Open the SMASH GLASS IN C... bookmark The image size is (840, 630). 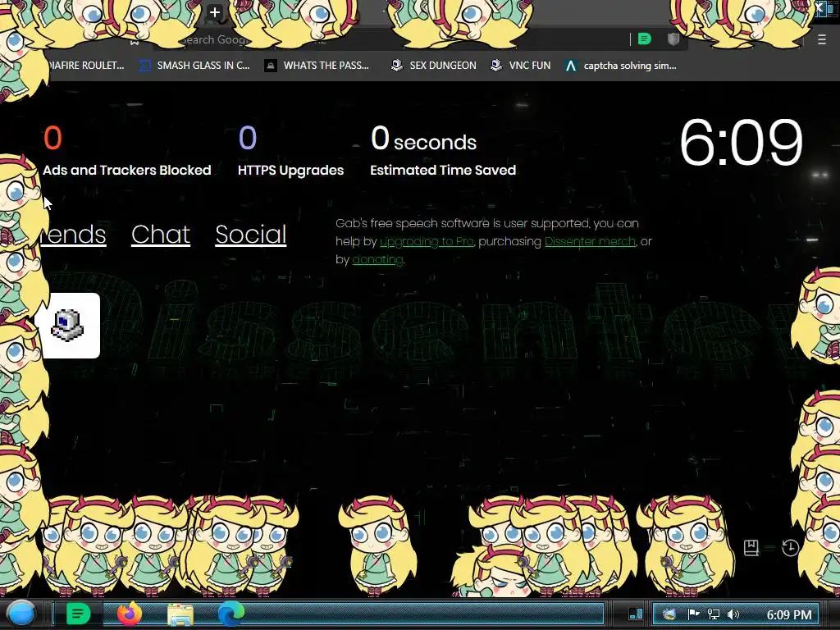[194, 66]
